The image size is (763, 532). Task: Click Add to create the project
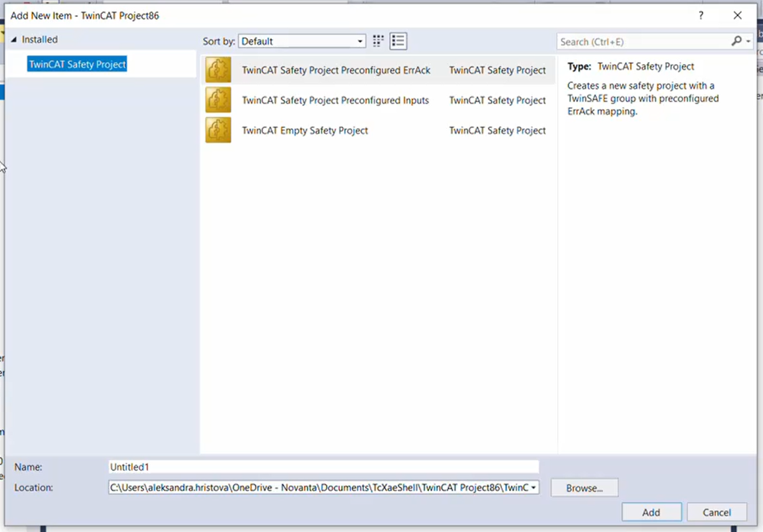click(651, 512)
